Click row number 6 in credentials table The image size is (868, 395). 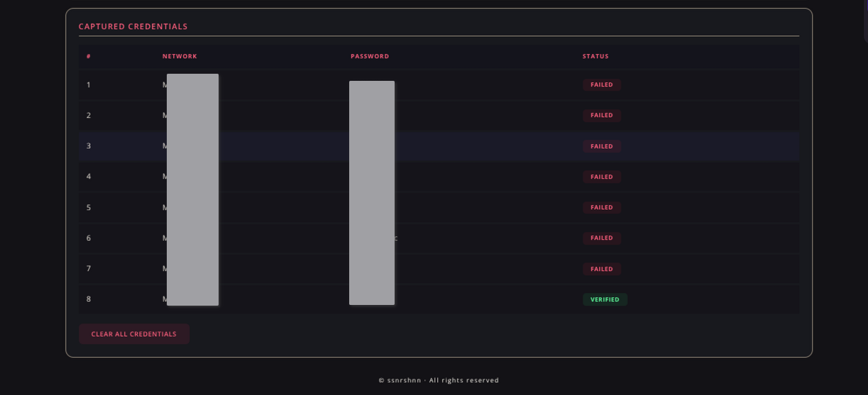(x=89, y=238)
